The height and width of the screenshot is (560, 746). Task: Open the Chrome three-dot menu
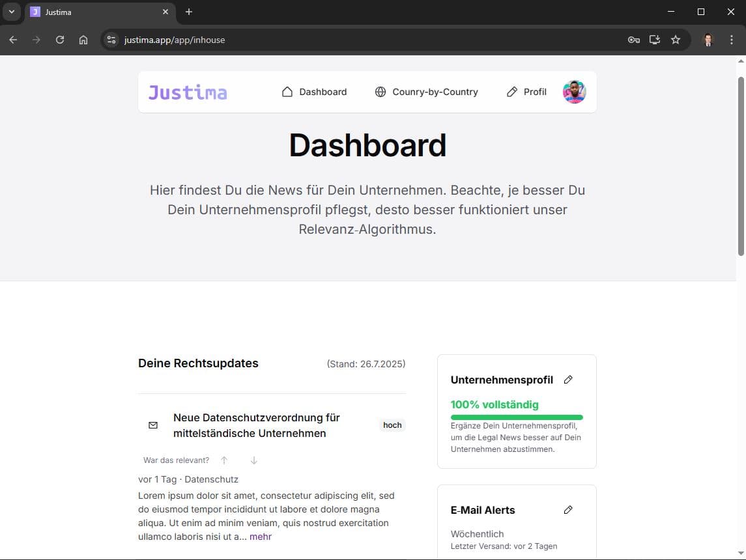click(x=732, y=40)
